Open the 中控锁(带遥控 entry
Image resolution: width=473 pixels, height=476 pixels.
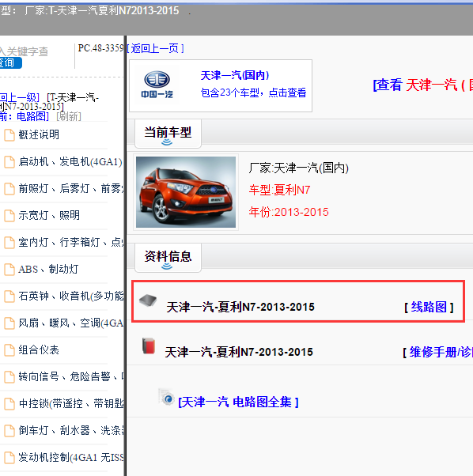[71, 403]
